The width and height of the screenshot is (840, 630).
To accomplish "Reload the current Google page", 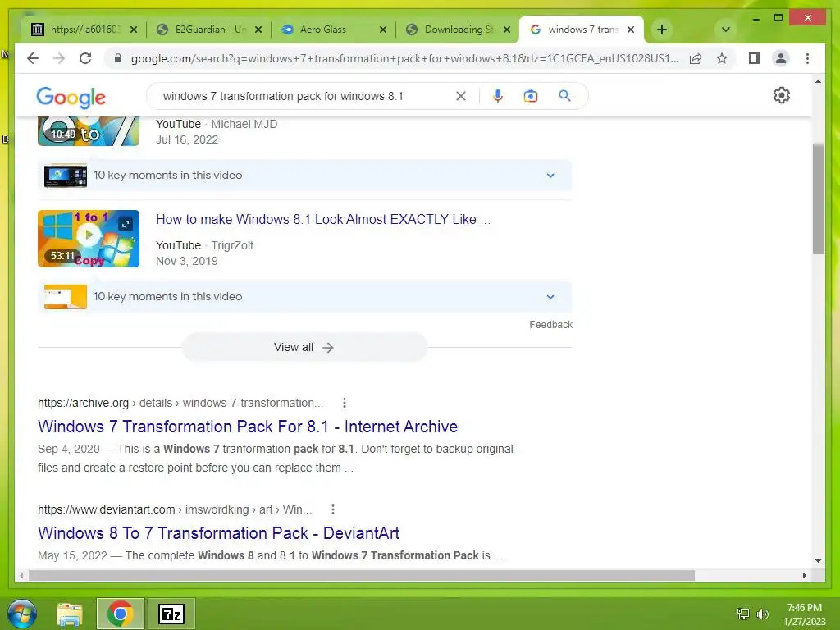I will pos(85,58).
